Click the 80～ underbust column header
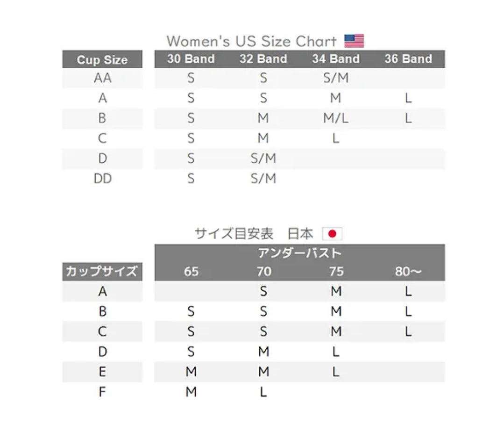The height and width of the screenshot is (440, 504). [408, 272]
